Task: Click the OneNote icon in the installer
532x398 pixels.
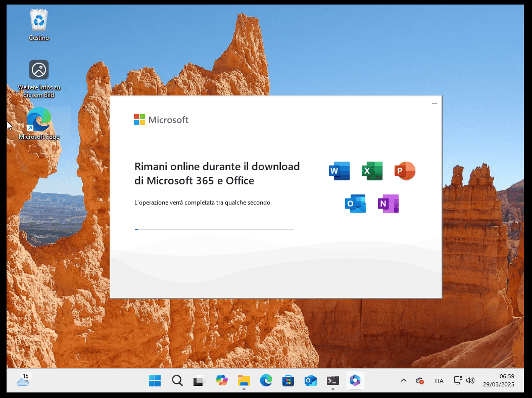Action: (388, 204)
